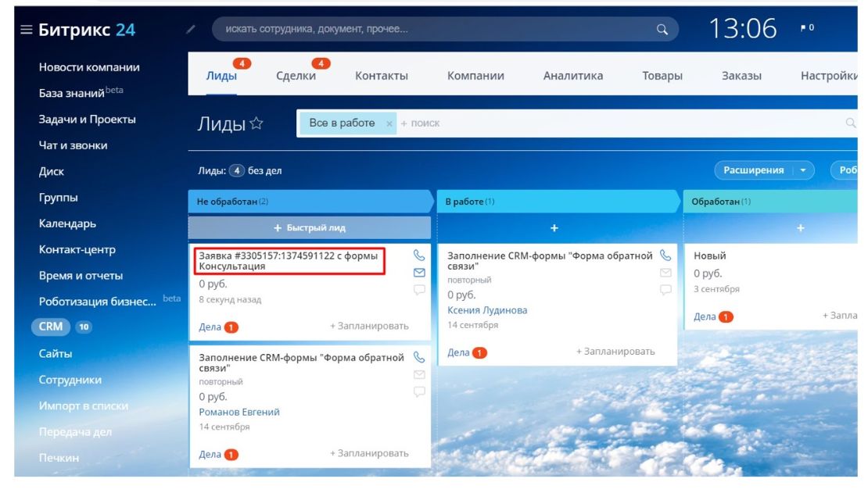Image resolution: width=868 pixels, height=493 pixels.
Task: Open Роботизация бизнеса in sidebar
Action: pos(98,302)
